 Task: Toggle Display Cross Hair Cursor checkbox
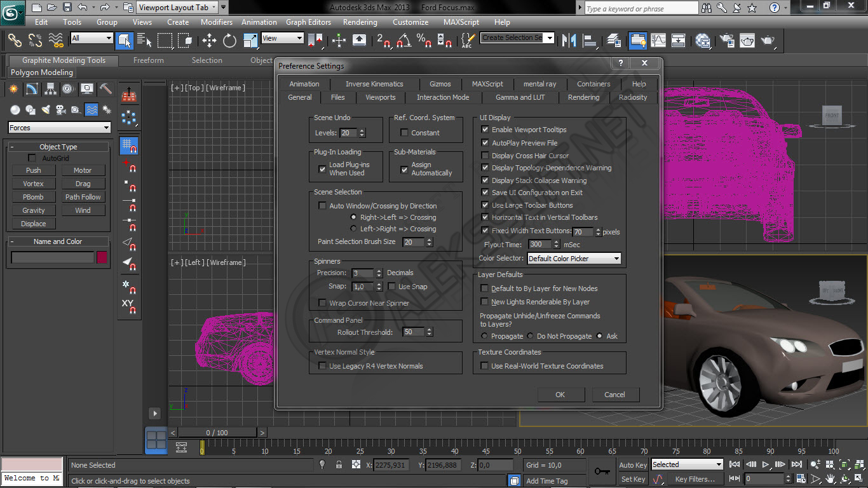pos(485,156)
